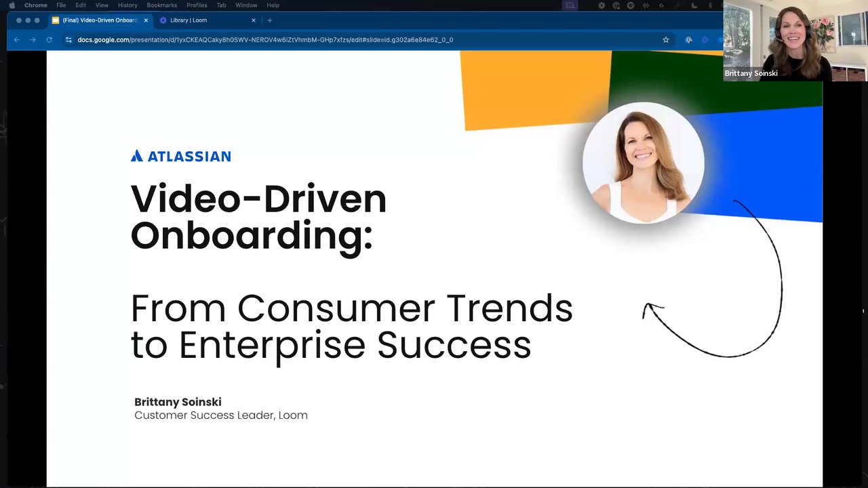Reload the current page

[x=49, y=40]
